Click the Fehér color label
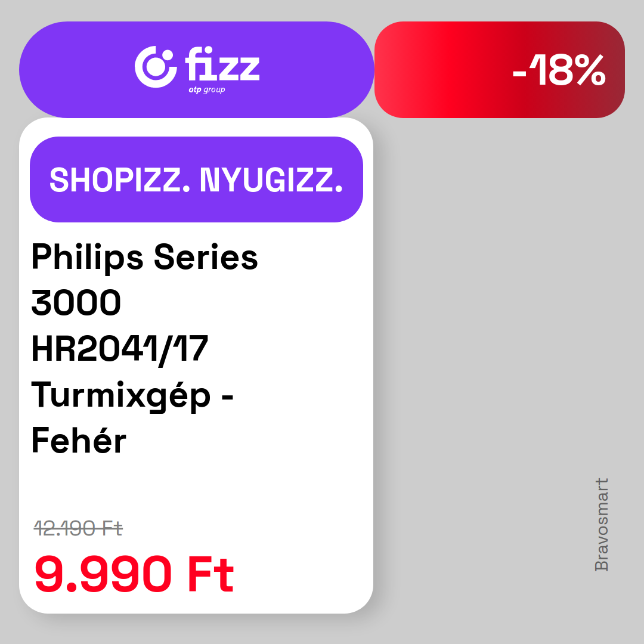Image resolution: width=644 pixels, height=644 pixels. coord(79,440)
